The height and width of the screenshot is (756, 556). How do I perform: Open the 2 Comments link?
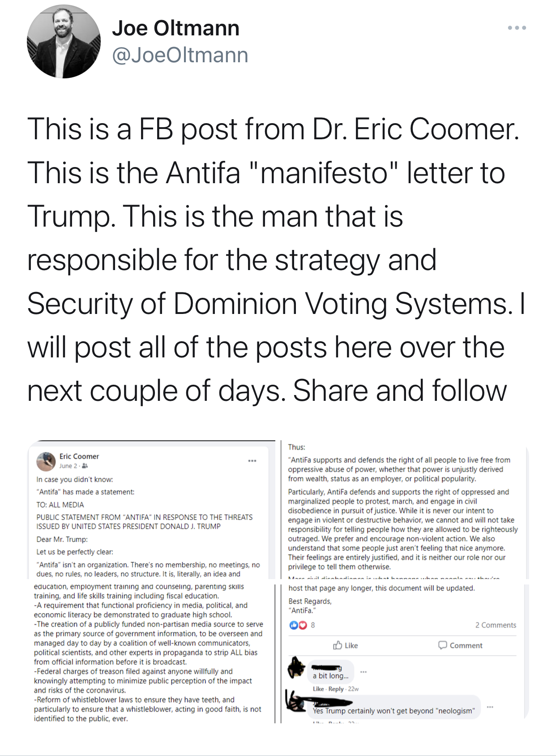tap(496, 625)
